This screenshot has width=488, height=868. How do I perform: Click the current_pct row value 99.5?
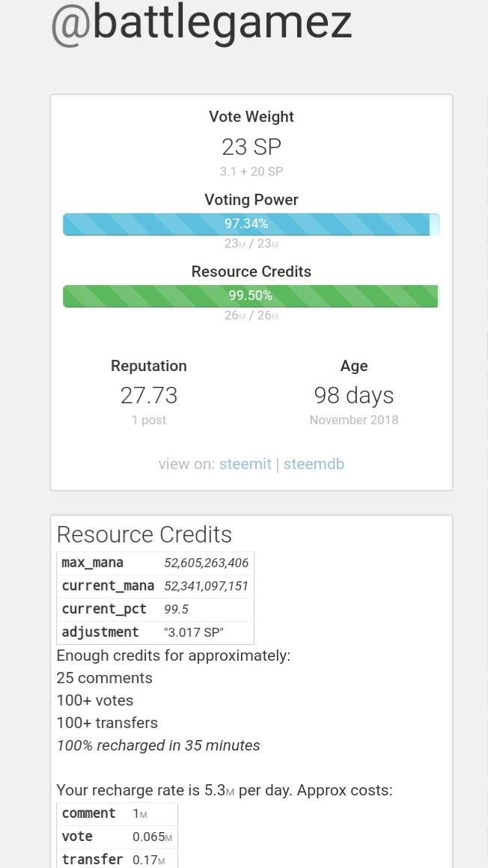pyautogui.click(x=177, y=609)
